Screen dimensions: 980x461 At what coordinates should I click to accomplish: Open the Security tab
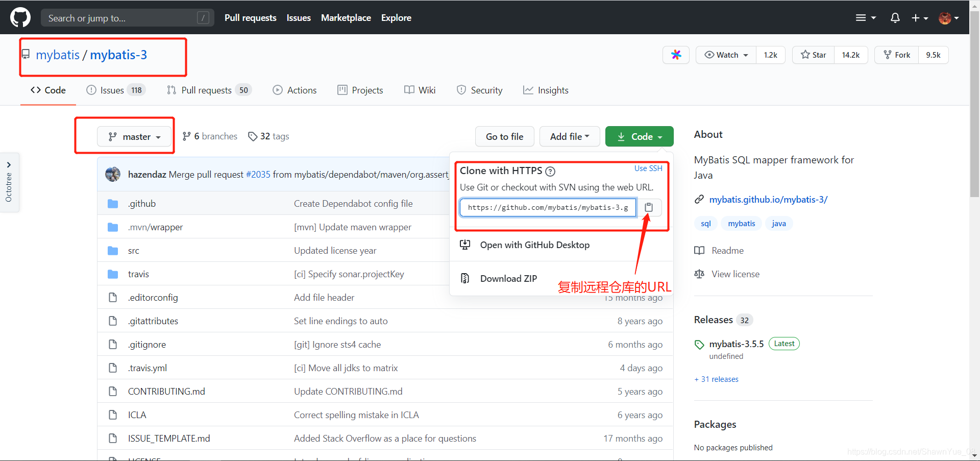[479, 90]
